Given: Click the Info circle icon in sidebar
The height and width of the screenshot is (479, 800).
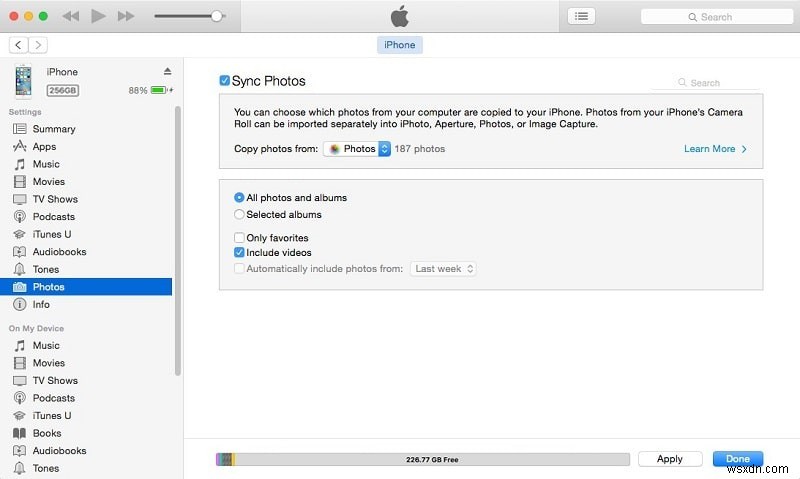Looking at the screenshot, I should click(19, 305).
